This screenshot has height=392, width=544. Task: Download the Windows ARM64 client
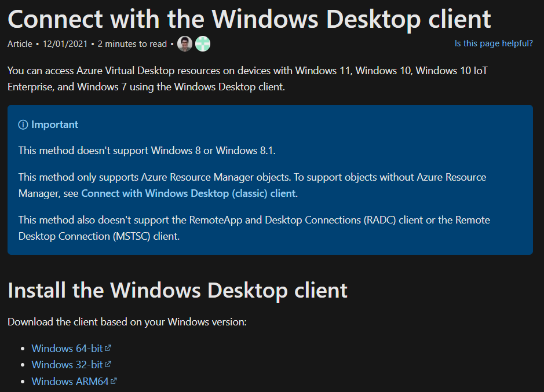point(70,381)
